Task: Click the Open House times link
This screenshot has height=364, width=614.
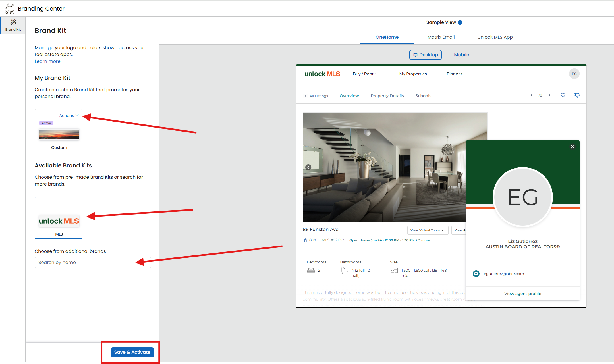Action: coord(389,240)
